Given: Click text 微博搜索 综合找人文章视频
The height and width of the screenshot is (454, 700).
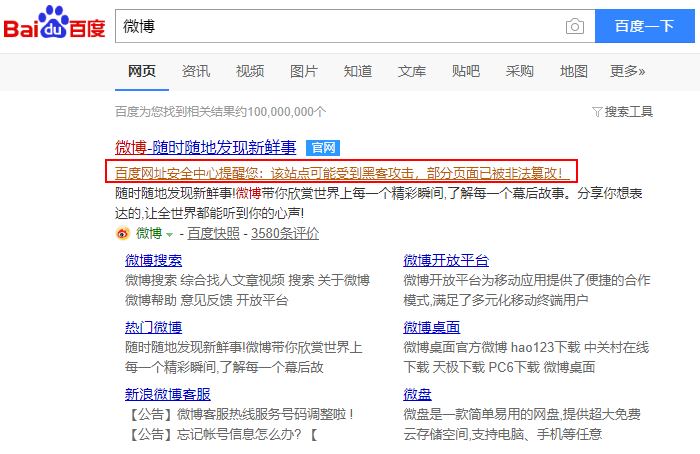Looking at the screenshot, I should point(205,280).
